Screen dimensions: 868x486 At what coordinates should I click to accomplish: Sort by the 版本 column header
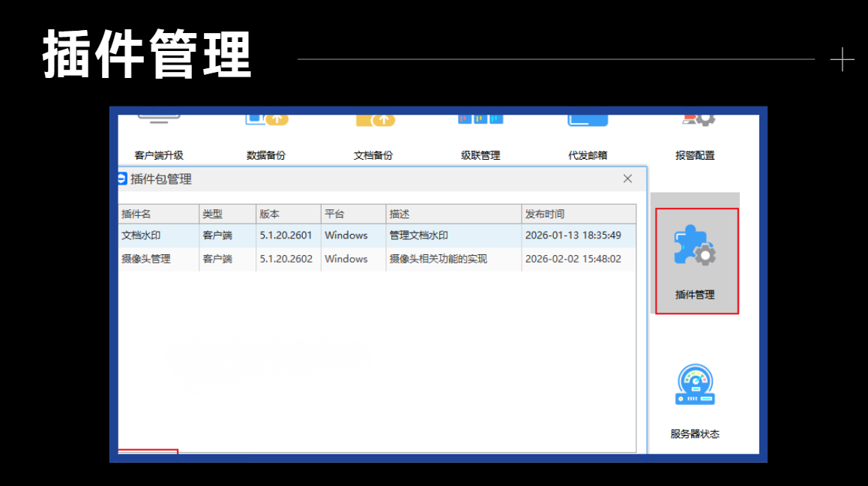[289, 214]
